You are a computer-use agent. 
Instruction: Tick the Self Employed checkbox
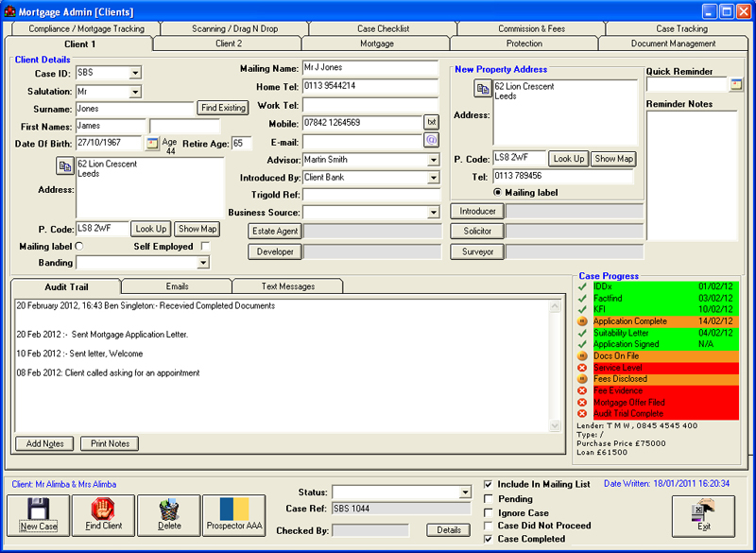205,247
